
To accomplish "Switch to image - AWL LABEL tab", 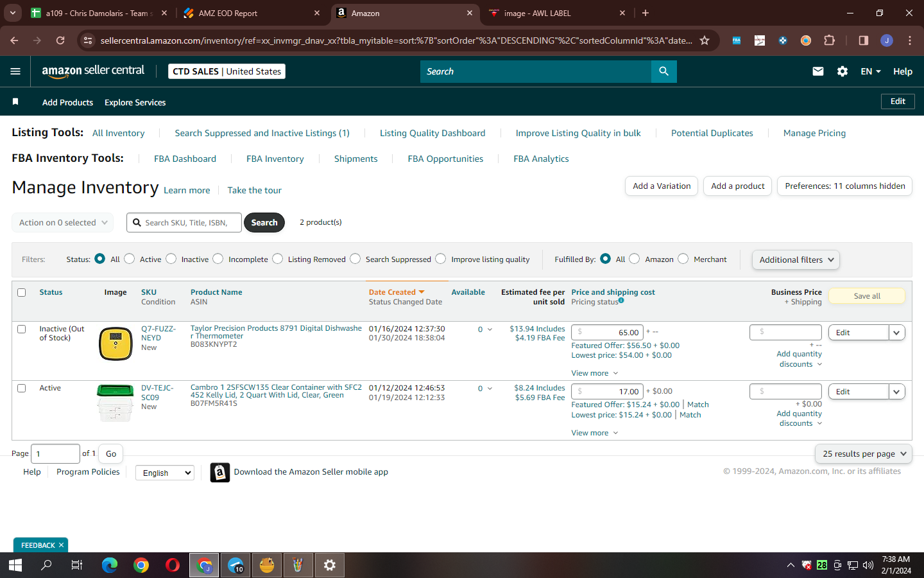I will [556, 13].
